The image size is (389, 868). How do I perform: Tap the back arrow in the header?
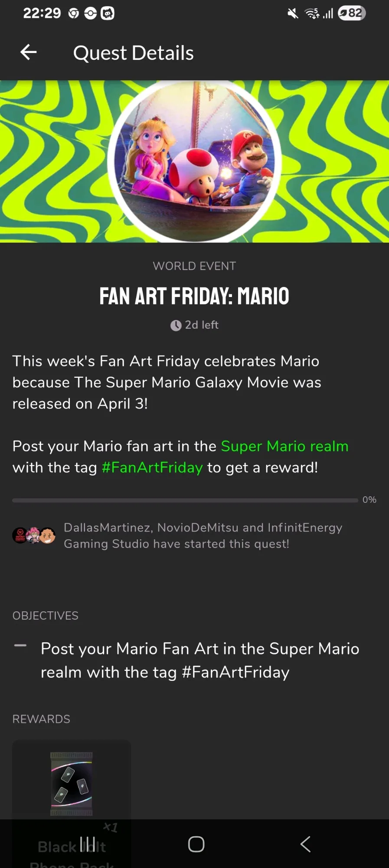click(x=29, y=53)
